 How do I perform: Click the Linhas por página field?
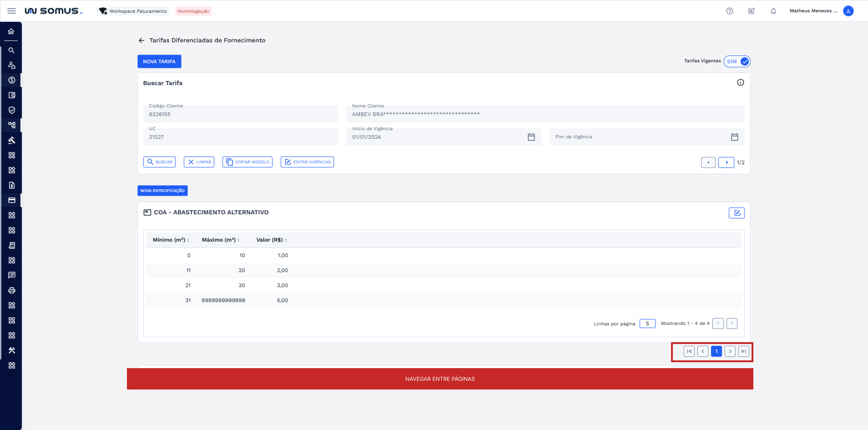point(647,324)
